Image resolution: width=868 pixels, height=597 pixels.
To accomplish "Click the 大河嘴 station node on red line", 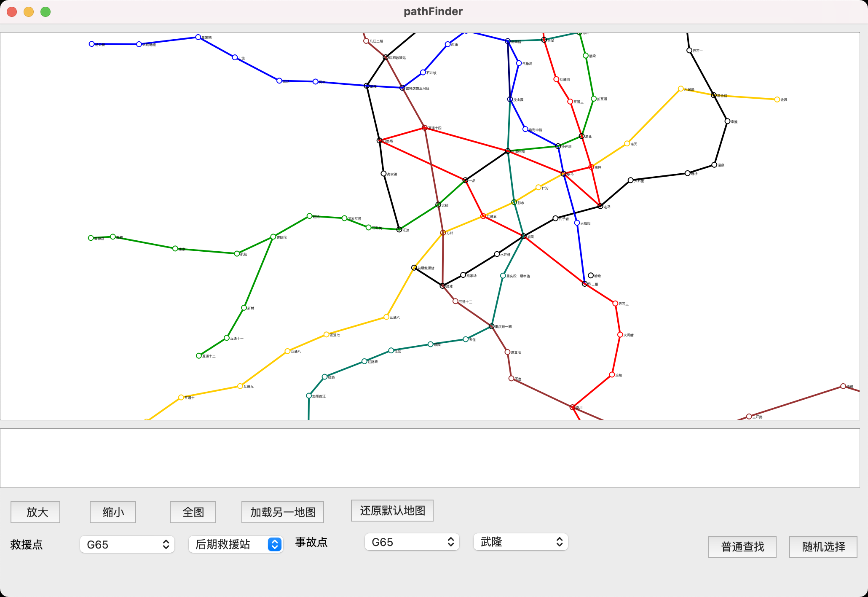I will tap(620, 335).
